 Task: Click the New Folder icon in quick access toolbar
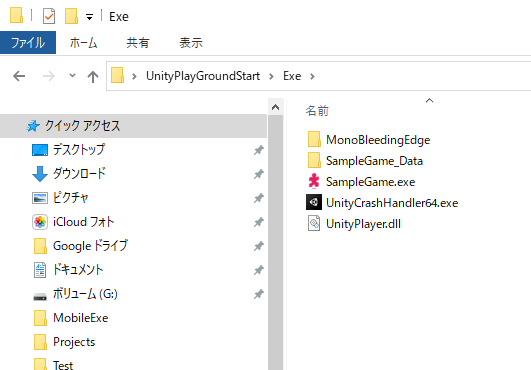(x=71, y=16)
